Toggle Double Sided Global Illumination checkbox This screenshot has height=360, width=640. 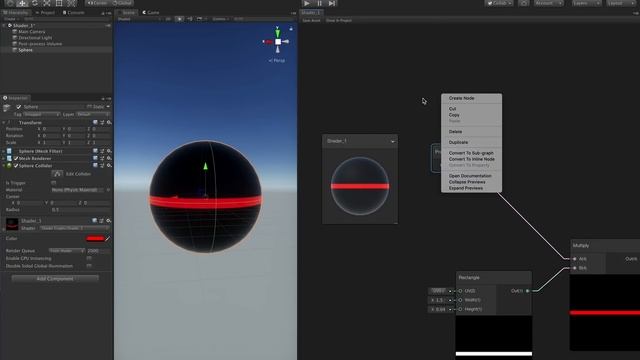point(89,266)
